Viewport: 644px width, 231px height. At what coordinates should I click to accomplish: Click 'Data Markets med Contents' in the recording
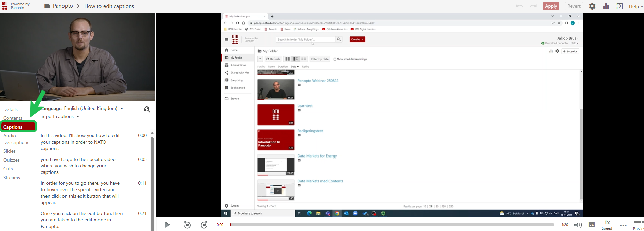(320, 181)
